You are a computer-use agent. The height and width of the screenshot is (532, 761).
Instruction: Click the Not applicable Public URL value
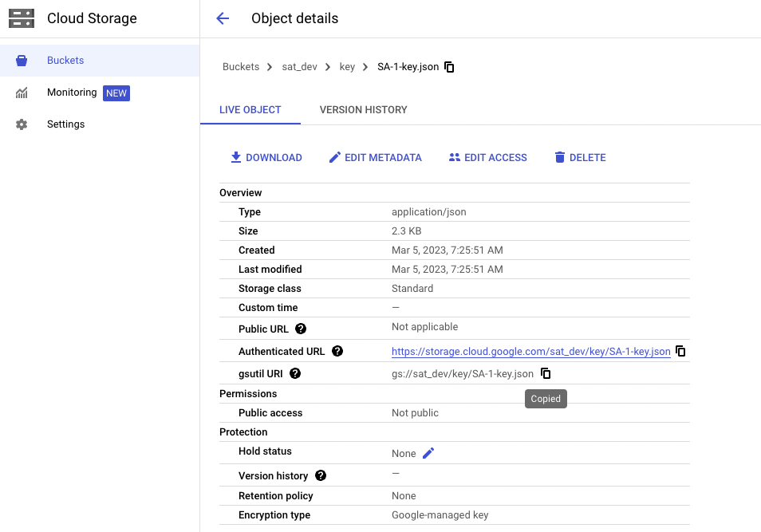coord(424,327)
